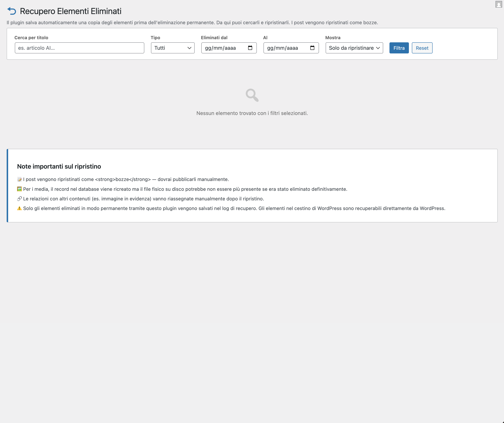Click the magnifier icon above empty results message
This screenshot has width=504, height=423.
[x=252, y=95]
